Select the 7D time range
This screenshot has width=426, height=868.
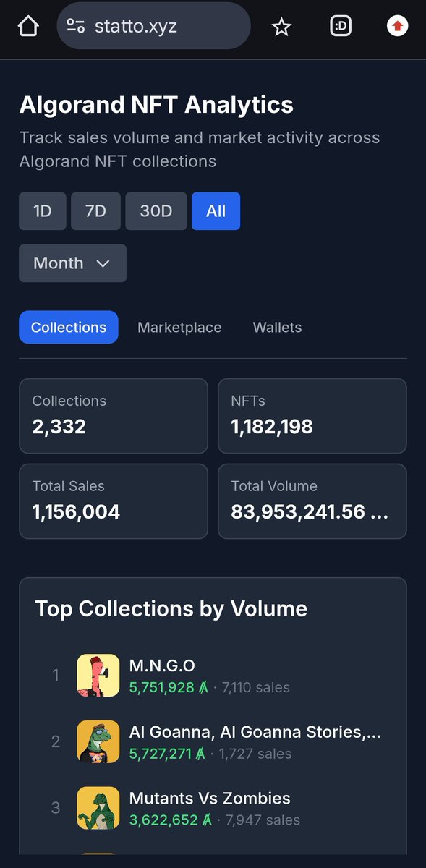click(x=95, y=211)
